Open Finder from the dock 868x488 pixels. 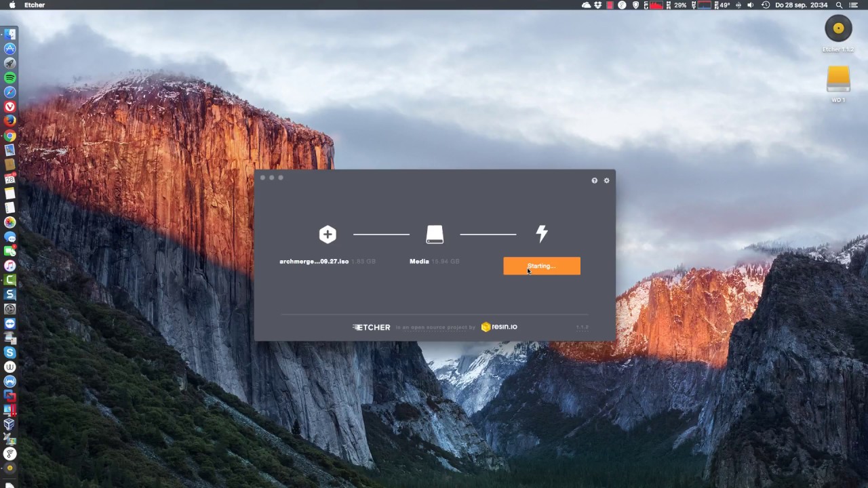[9, 35]
